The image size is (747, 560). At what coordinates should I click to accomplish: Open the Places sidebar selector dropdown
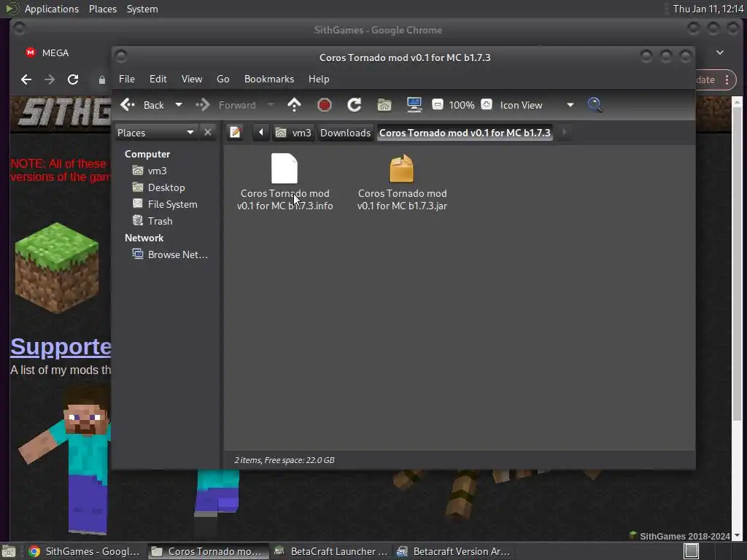156,133
